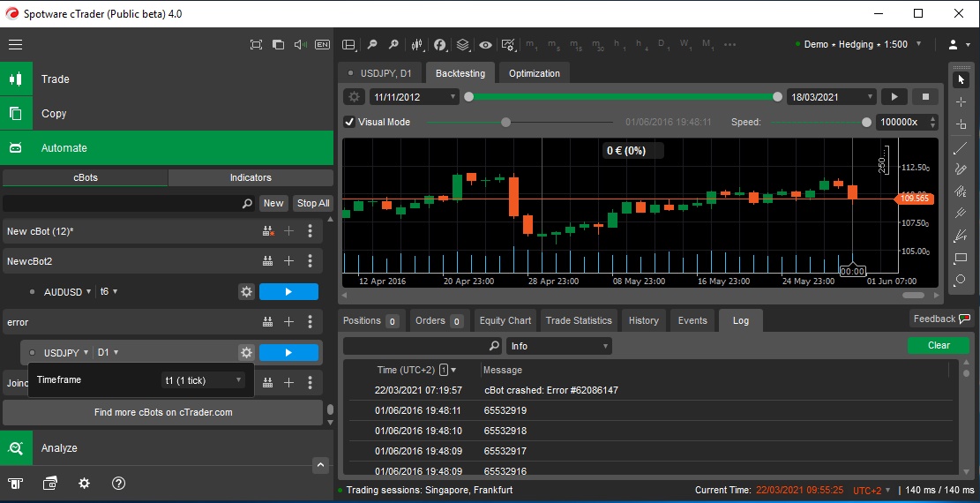Add an instance to NewcBot2
This screenshot has height=503, width=980.
288,261
